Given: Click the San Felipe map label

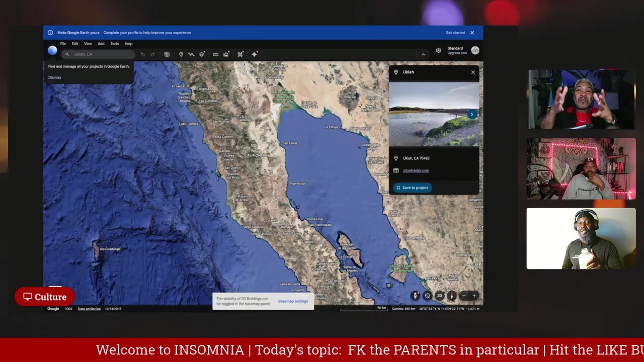Looking at the screenshot, I should pyautogui.click(x=290, y=143).
